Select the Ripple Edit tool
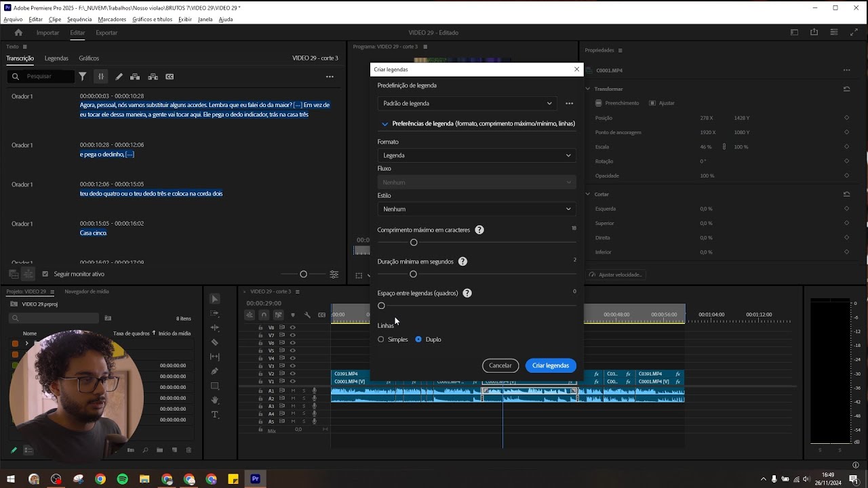Image resolution: width=868 pixels, height=488 pixels. click(215, 328)
